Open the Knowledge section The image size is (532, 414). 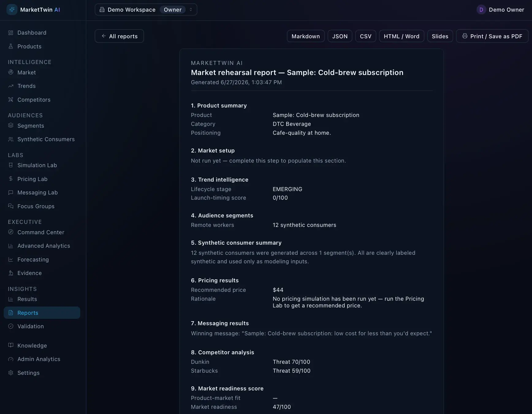coord(42,345)
